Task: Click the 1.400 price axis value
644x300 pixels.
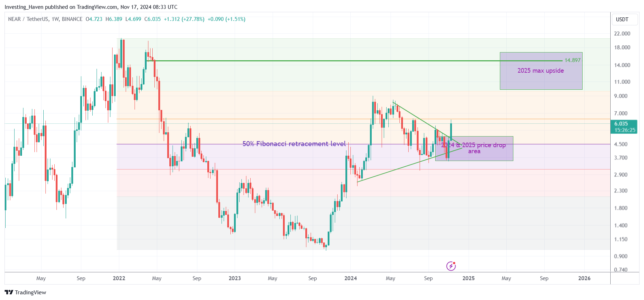Action: (621, 226)
